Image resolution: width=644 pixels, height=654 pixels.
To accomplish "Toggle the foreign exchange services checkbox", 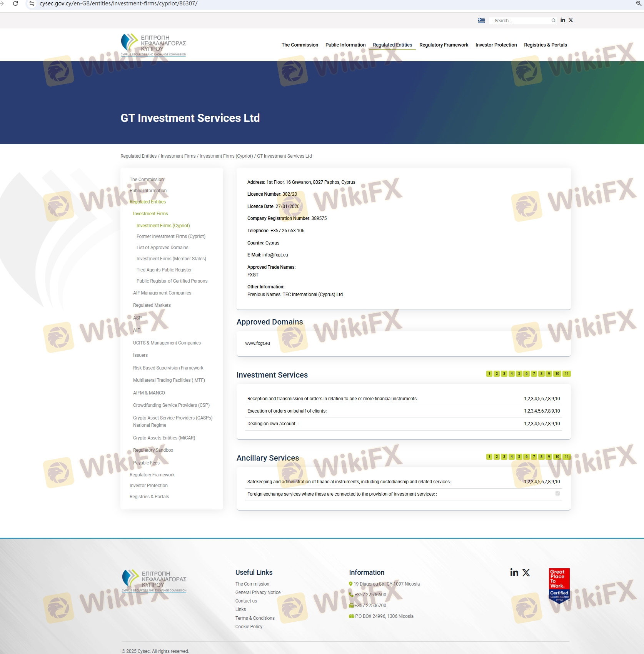I will click(557, 494).
